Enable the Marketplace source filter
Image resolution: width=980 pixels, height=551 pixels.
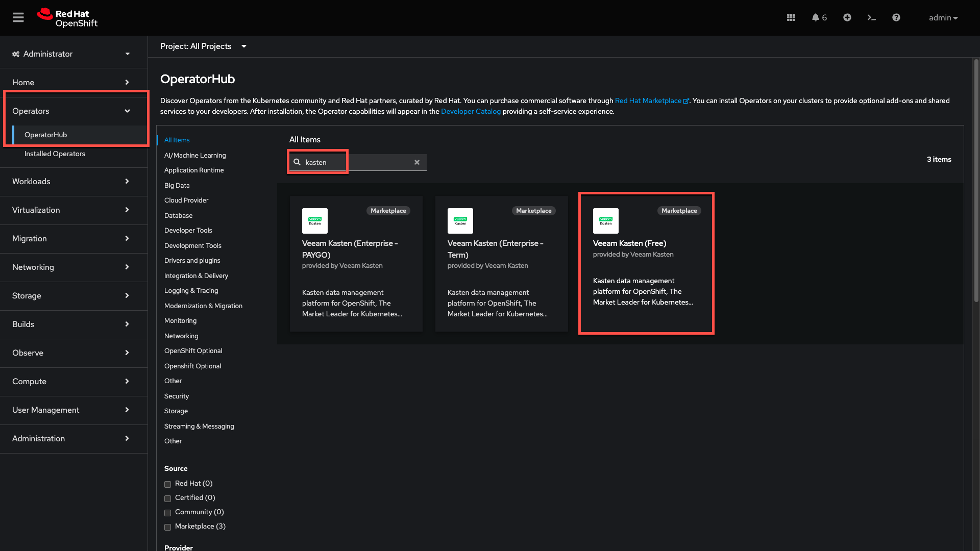(x=167, y=527)
